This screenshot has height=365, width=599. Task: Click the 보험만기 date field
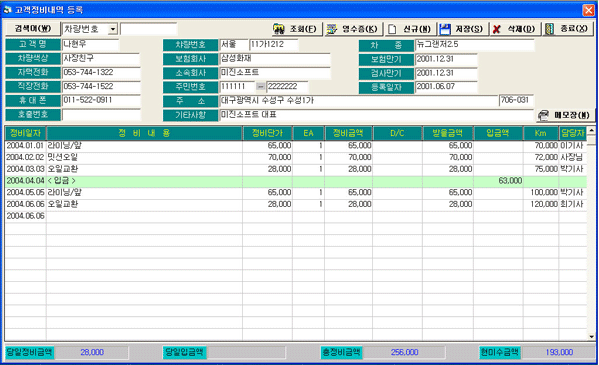pos(446,59)
